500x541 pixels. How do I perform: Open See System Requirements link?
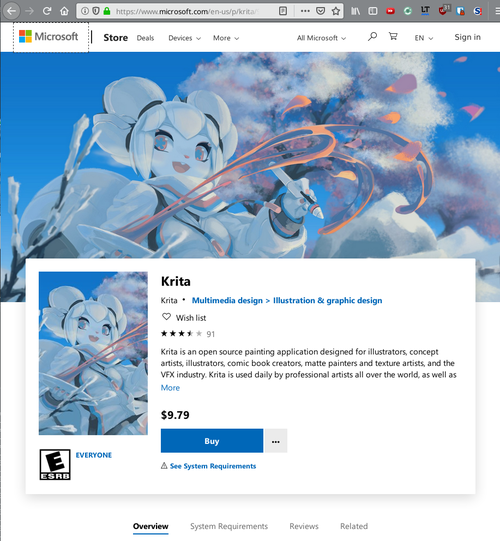point(213,466)
